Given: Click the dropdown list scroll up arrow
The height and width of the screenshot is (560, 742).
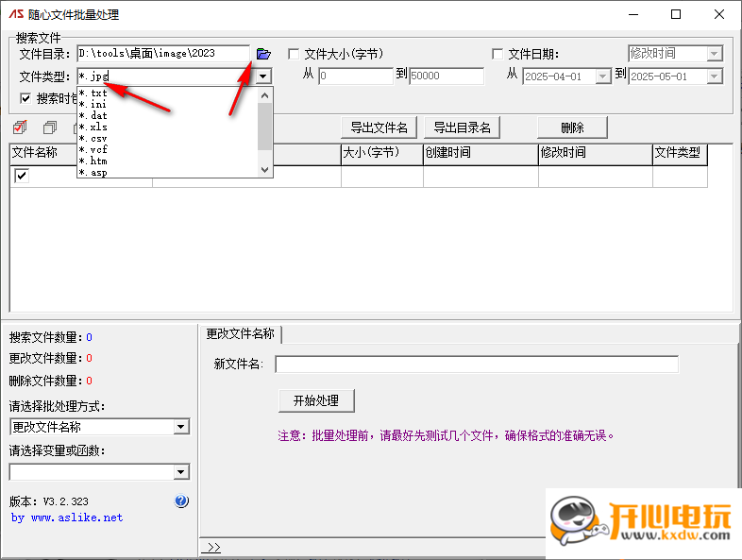Looking at the screenshot, I should (x=265, y=95).
